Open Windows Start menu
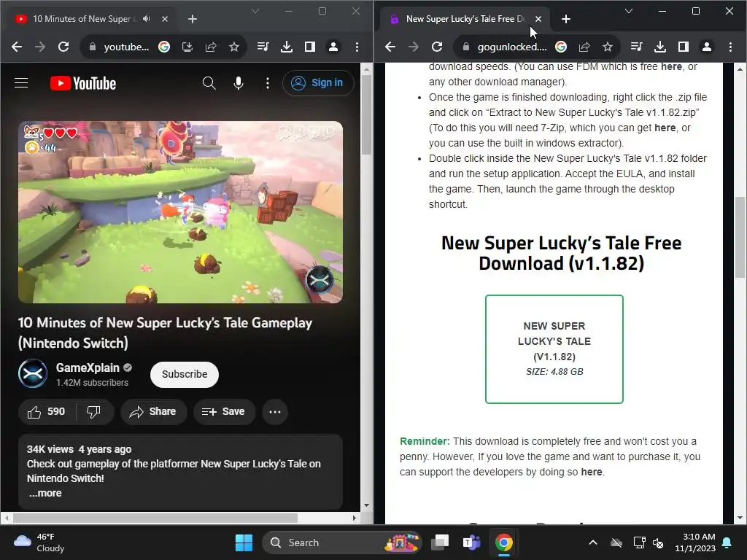This screenshot has width=747, height=560. 244,542
